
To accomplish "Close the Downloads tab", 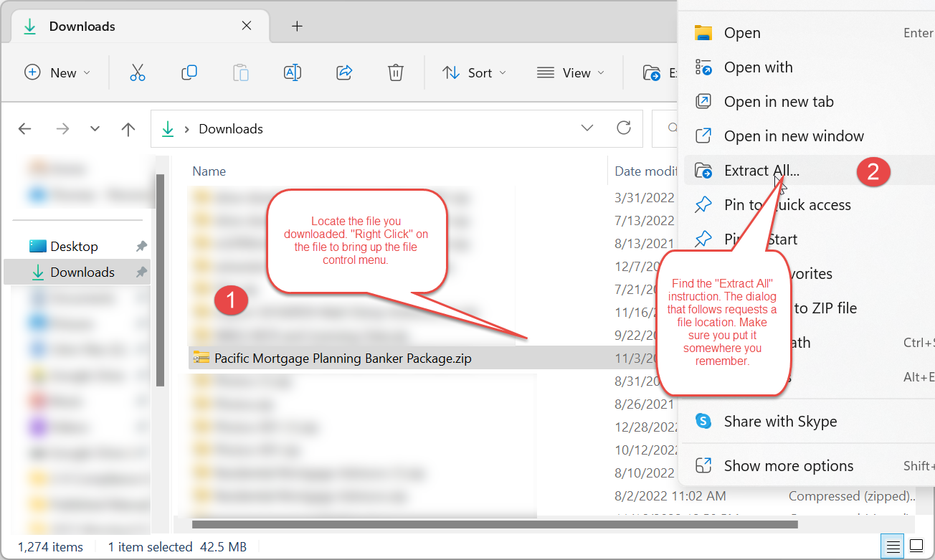I will [x=247, y=26].
